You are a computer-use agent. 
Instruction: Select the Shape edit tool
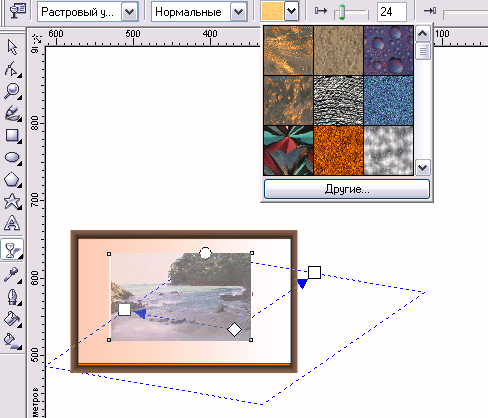[12, 69]
